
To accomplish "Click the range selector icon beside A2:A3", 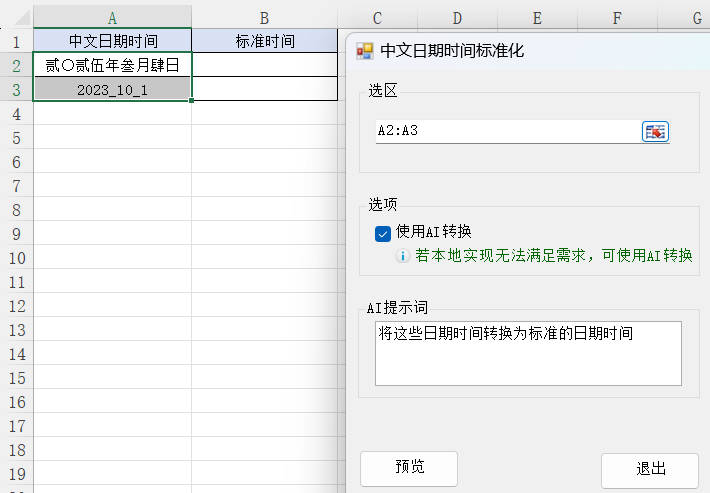I will 655,131.
